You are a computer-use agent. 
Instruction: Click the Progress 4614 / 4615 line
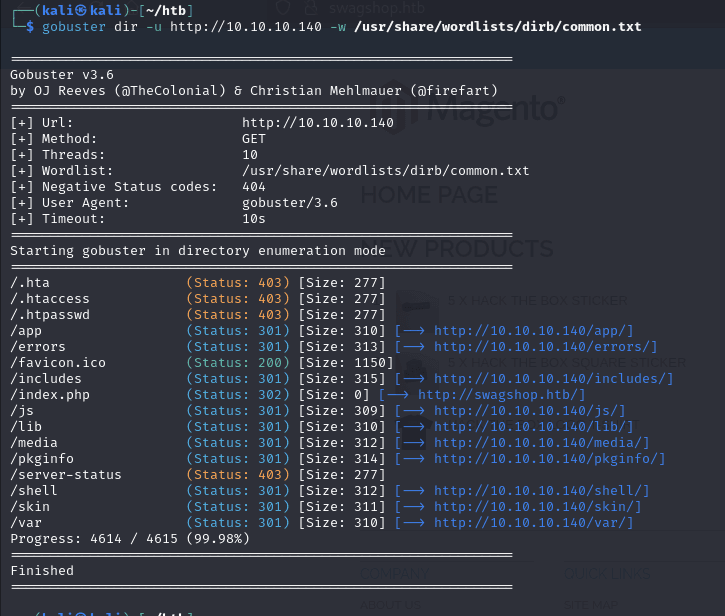click(130, 539)
